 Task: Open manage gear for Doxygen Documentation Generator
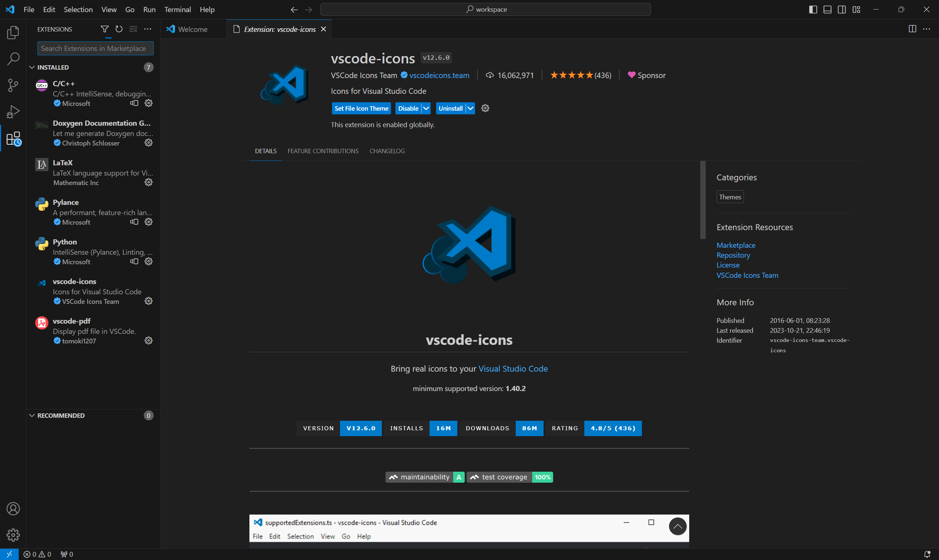click(149, 143)
